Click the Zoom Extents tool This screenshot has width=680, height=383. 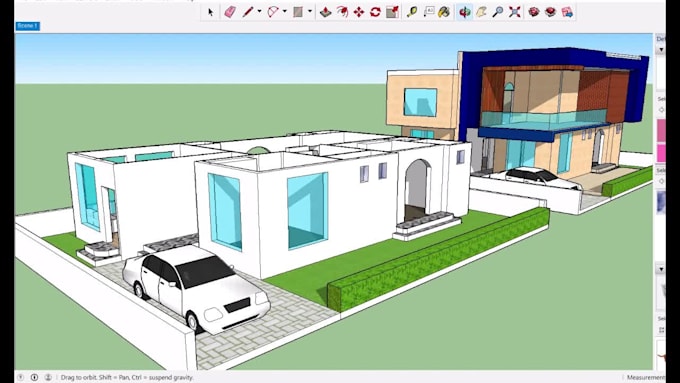pos(515,12)
